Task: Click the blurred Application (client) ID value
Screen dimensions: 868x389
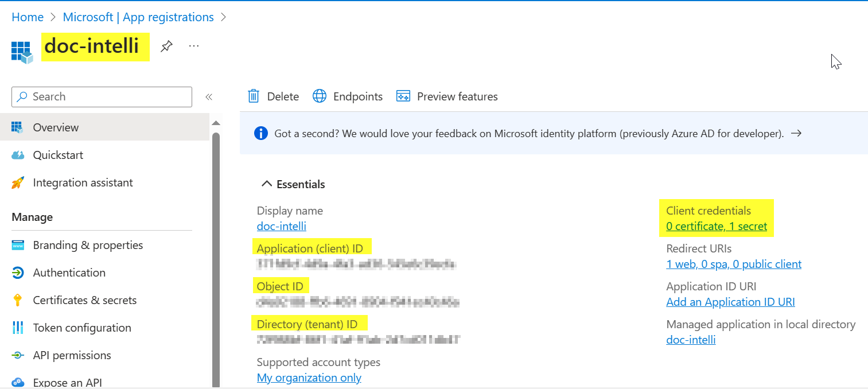Action: pyautogui.click(x=356, y=264)
